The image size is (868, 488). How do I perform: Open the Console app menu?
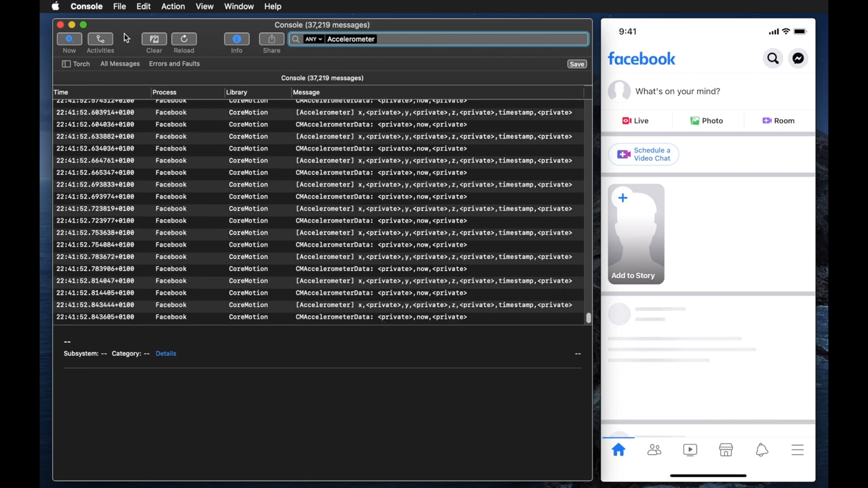point(87,6)
